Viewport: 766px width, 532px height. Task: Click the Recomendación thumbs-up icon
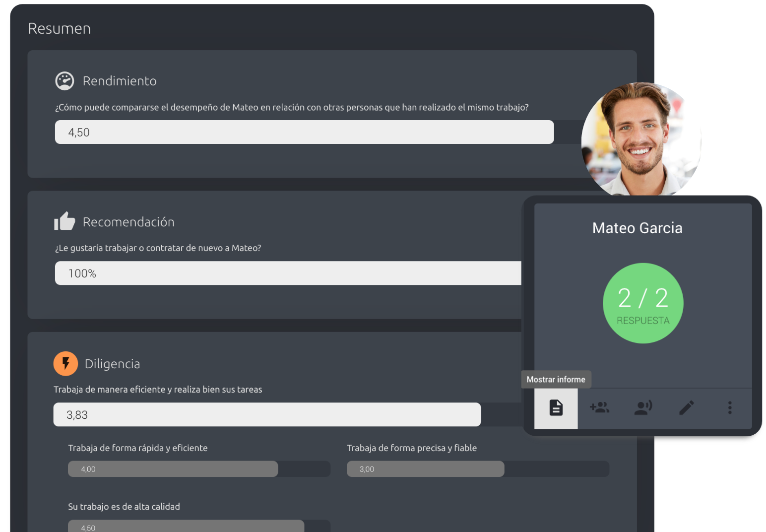coord(64,221)
